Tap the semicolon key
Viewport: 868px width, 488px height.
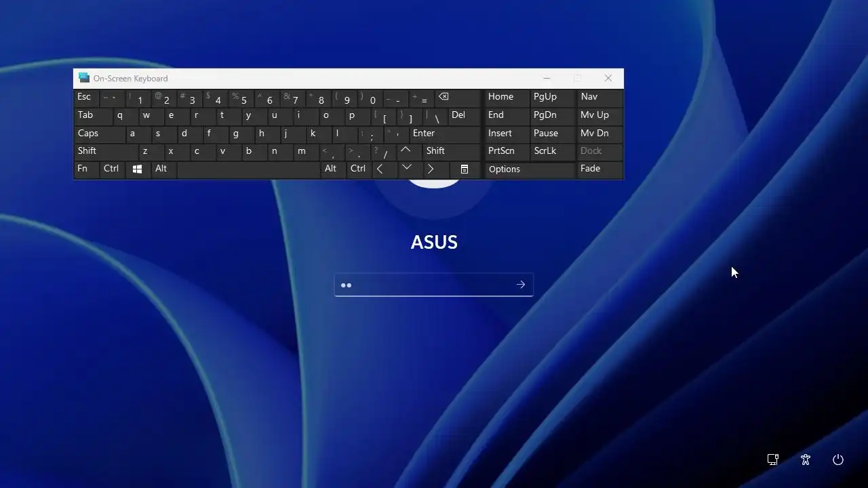click(x=370, y=134)
